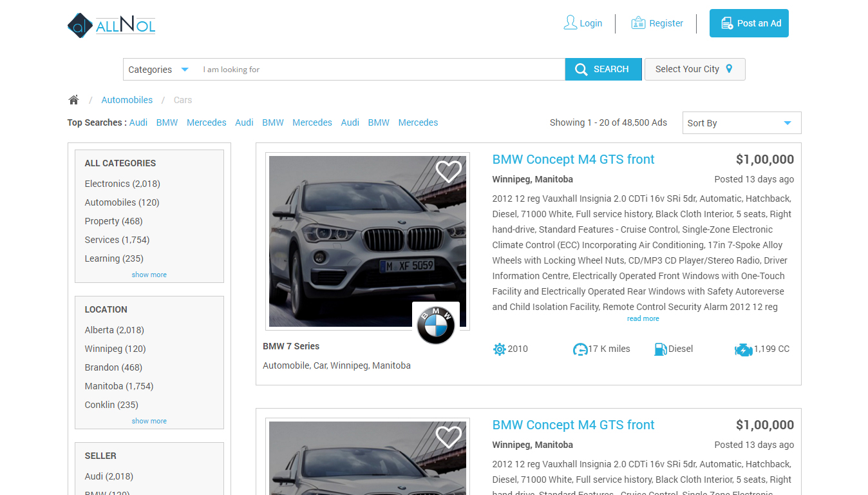Select last Mercedes in Top Searches
Screen dimensions: 868x495
click(418, 122)
